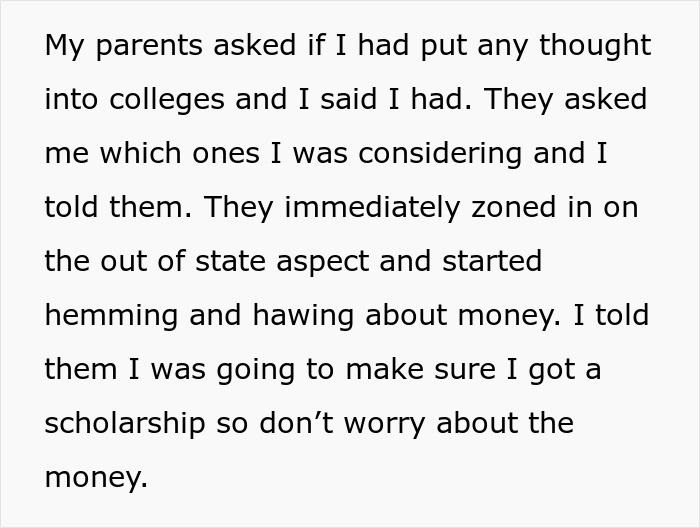Image resolution: width=700 pixels, height=528 pixels.
Task: Click the word "considering"
Action: point(440,154)
